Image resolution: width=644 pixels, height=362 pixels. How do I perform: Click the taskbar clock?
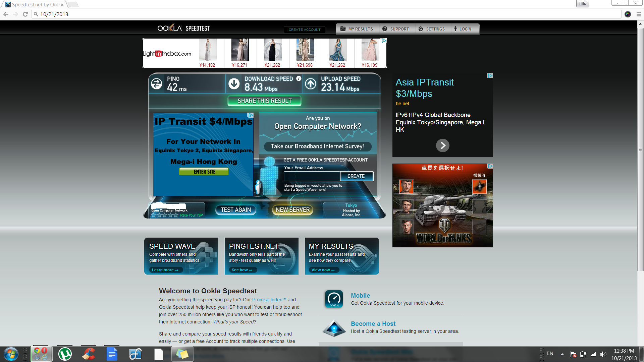pyautogui.click(x=624, y=354)
